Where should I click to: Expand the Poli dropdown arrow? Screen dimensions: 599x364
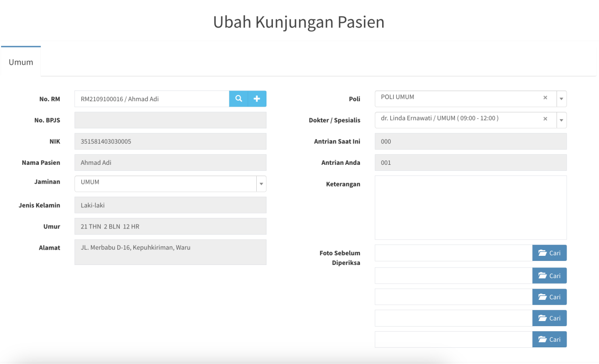tap(561, 99)
